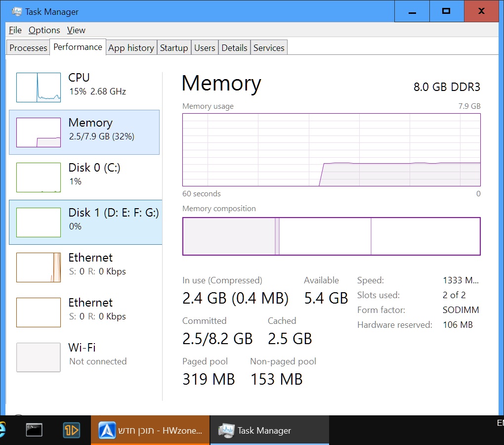Select the second Ethernet adapter entry
Screen dimensions: 504x445
coord(84,312)
